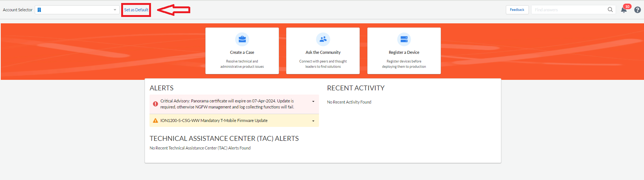
Task: Expand the Panorama certificate critical advisory
Action: pos(313,101)
